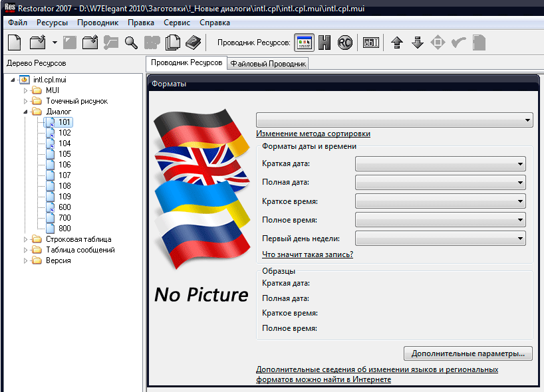Open the dropdown arrow beside Open icon

55,43
